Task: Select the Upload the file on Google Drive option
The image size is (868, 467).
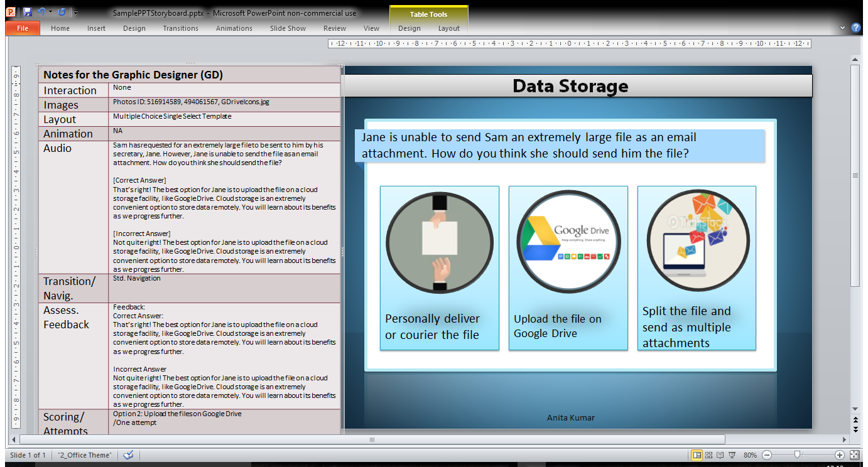Action: [x=568, y=268]
